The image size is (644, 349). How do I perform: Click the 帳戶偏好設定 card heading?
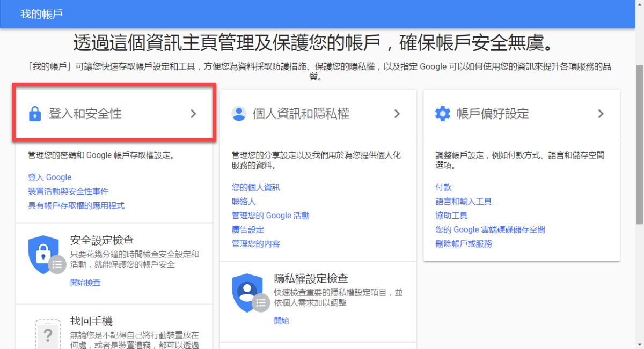493,114
